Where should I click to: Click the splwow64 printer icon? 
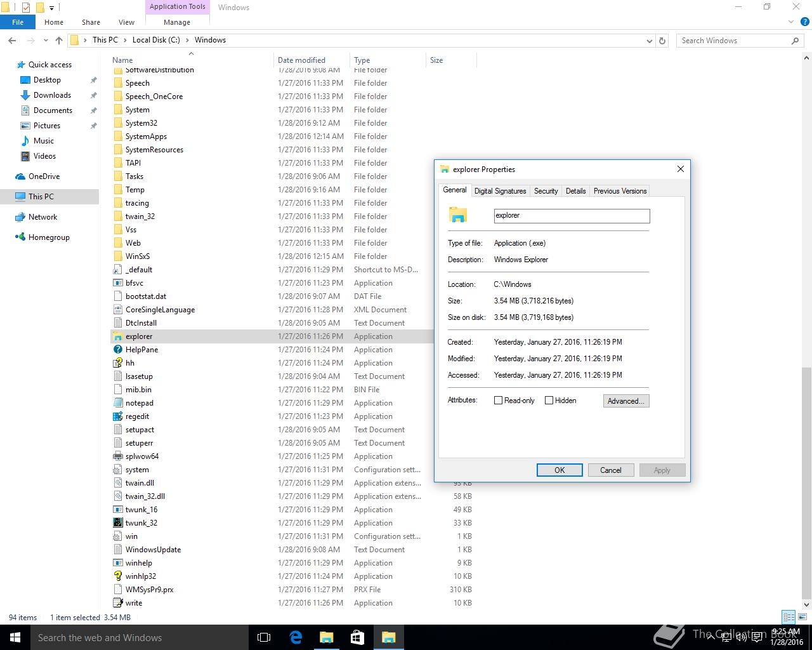point(117,456)
